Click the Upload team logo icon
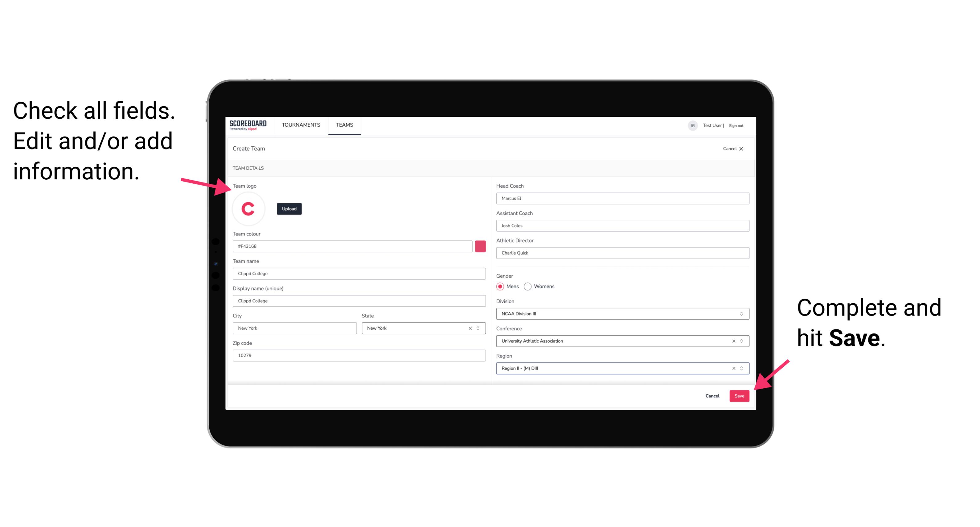Viewport: 980px width, 527px height. tap(289, 208)
